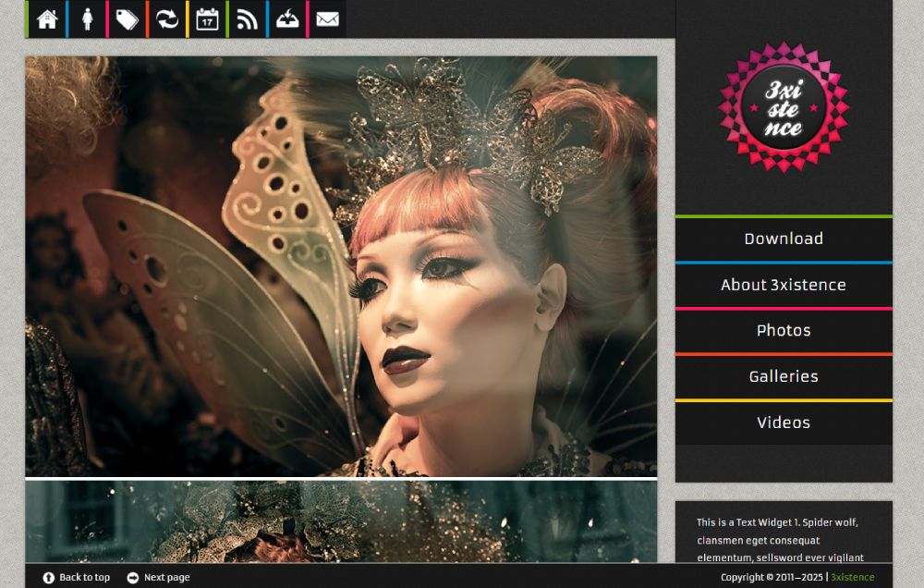924x588 pixels.
Task: Open the fairy mannequin main photo
Action: point(341,266)
